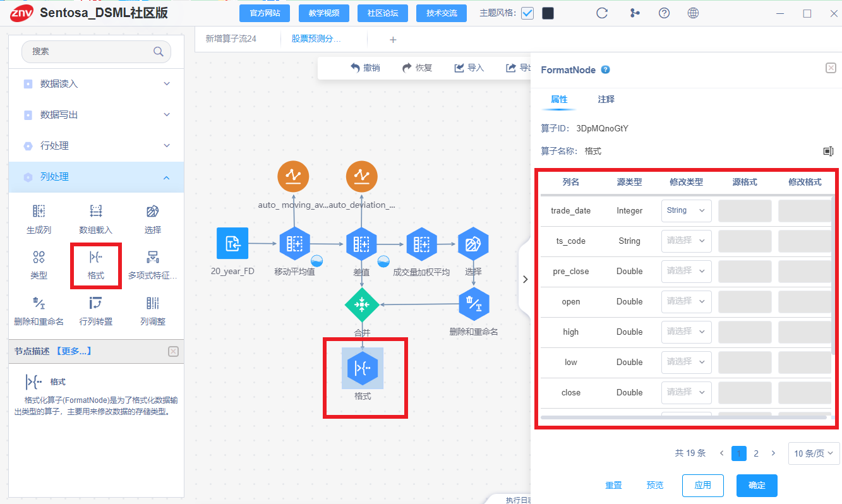
Task: Click the branch icon in the title bar
Action: 635,13
